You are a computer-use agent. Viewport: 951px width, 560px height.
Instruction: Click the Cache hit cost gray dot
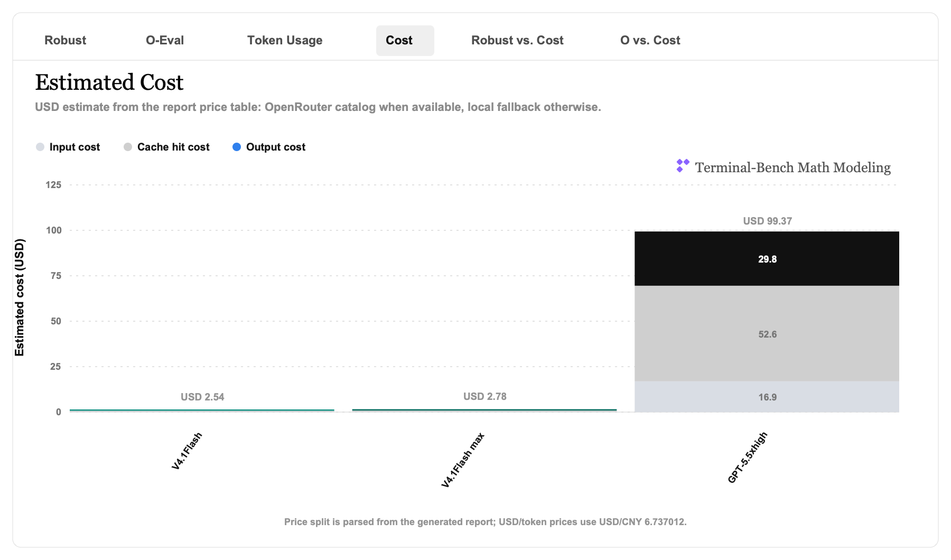click(x=128, y=147)
